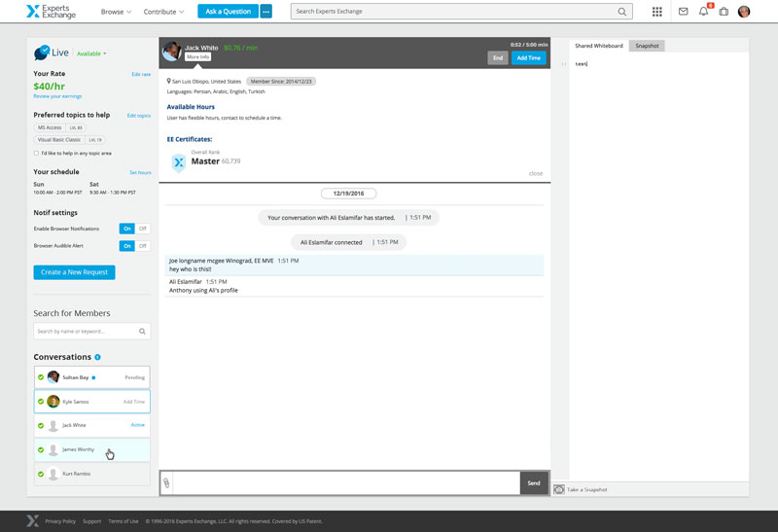778x532 pixels.
Task: Click the MS Access topic tag
Action: click(60, 128)
